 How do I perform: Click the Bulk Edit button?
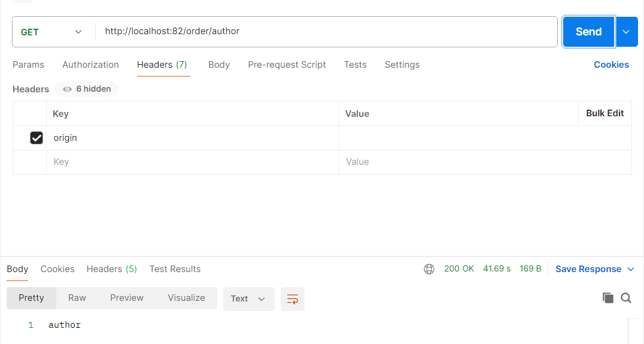(604, 113)
